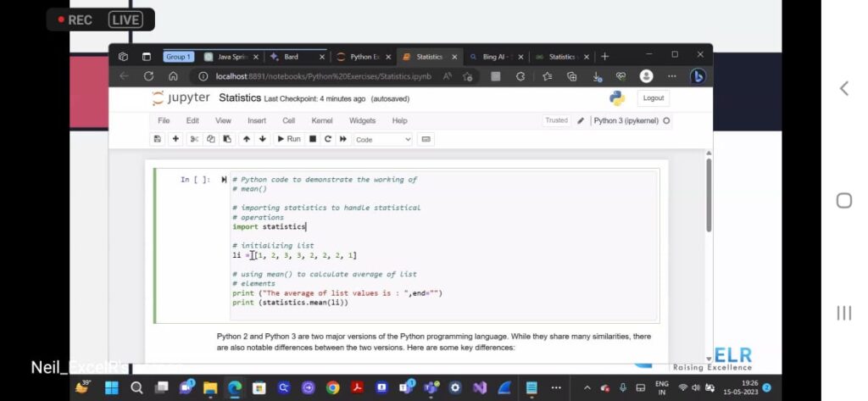Toggle the Trusted notebook indicator

(x=556, y=120)
